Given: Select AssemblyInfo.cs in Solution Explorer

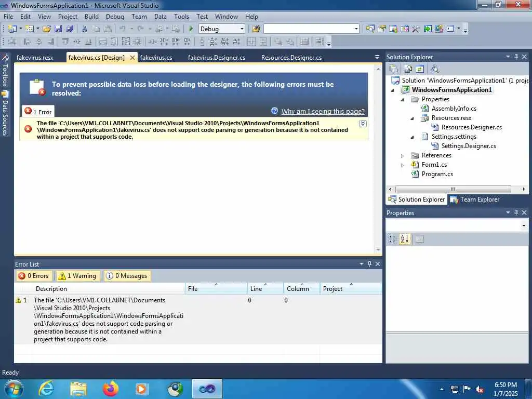Looking at the screenshot, I should click(454, 109).
